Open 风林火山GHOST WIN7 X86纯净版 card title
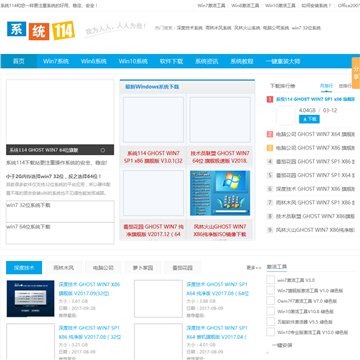Screen dimensions: 360x360 tap(220, 231)
